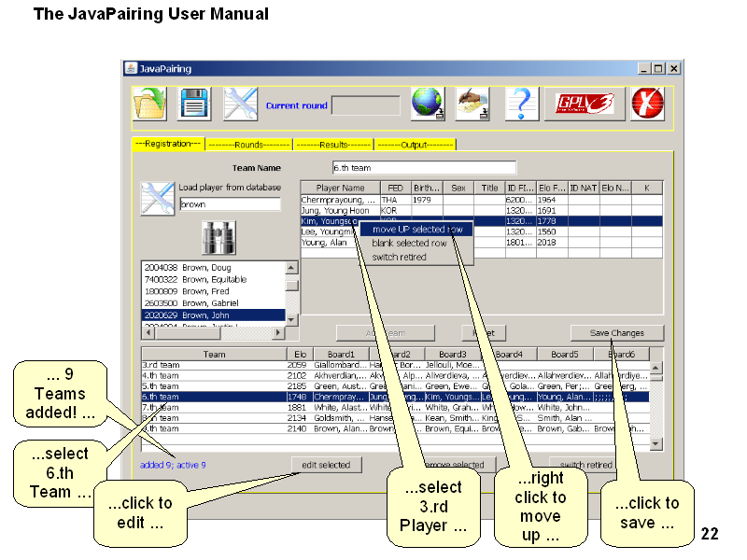This screenshot has height=560, width=747.
Task: Click the open folder icon in toolbar
Action: tap(149, 104)
